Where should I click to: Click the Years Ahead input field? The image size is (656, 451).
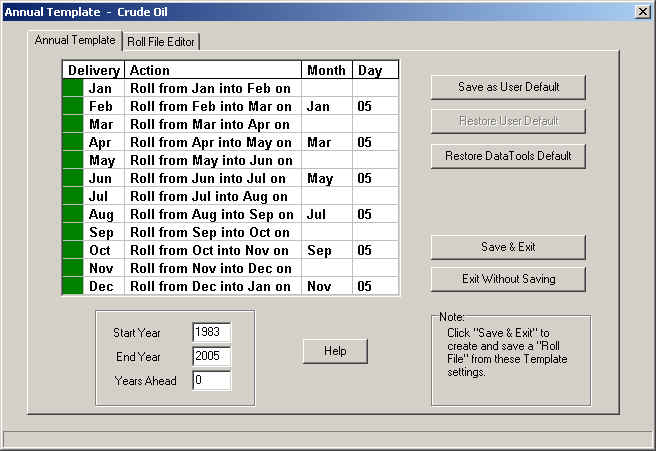tap(212, 380)
